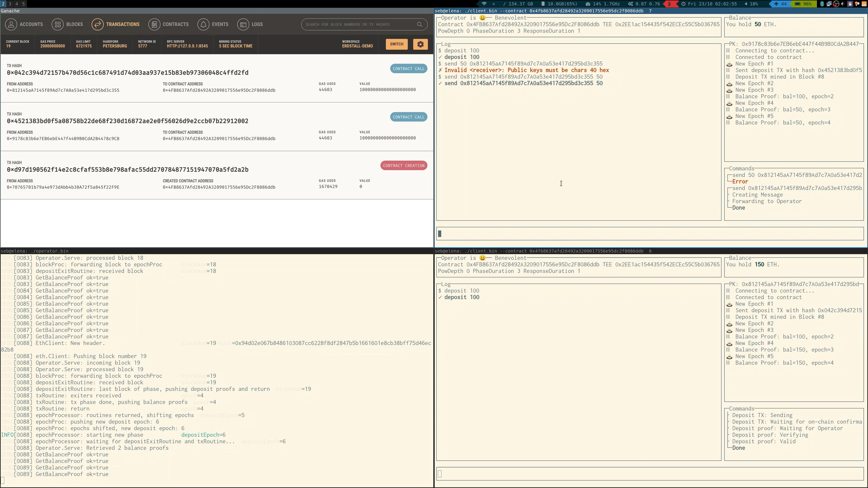Click the battery 96% indicator
868x488 pixels.
pyautogui.click(x=803, y=4)
